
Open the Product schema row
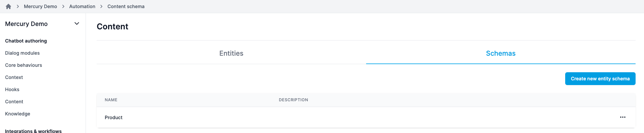(x=366, y=117)
